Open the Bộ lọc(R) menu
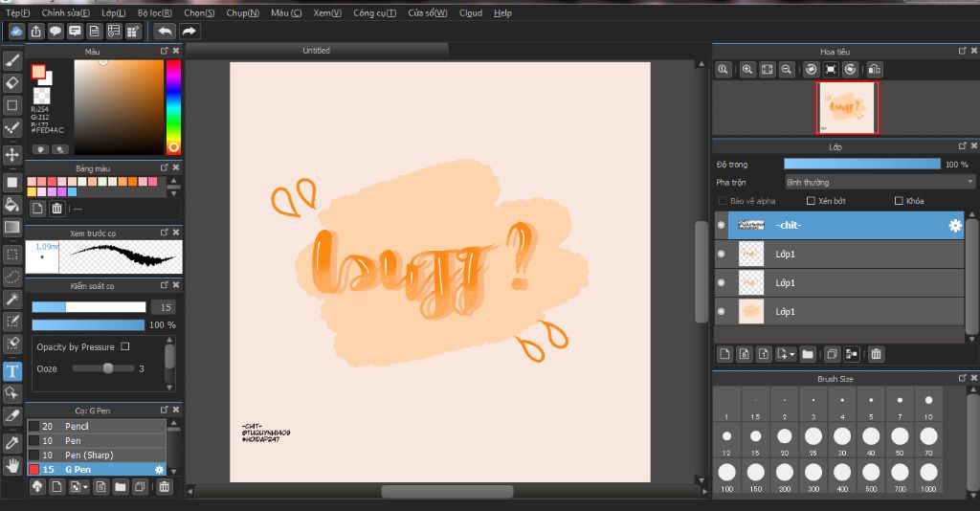 click(155, 12)
